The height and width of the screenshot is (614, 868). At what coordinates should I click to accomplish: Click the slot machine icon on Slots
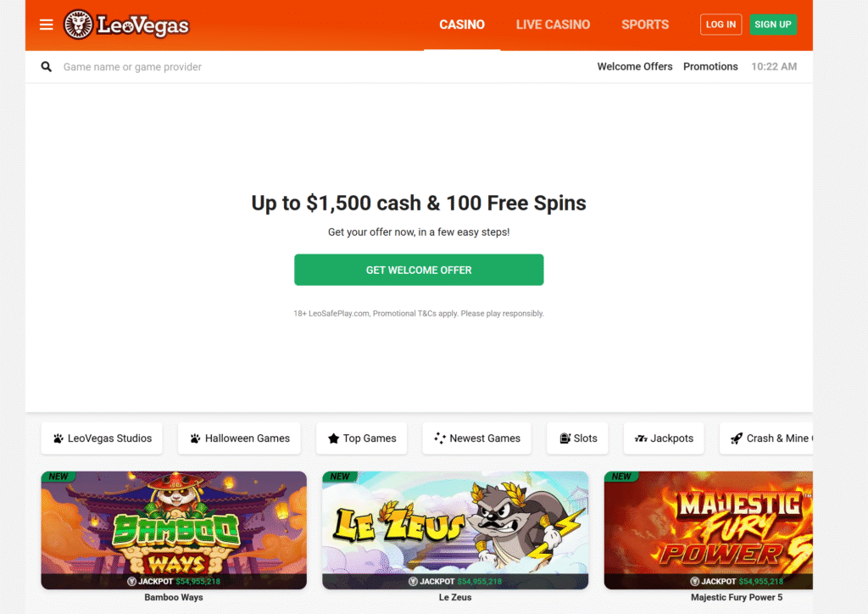(x=565, y=438)
